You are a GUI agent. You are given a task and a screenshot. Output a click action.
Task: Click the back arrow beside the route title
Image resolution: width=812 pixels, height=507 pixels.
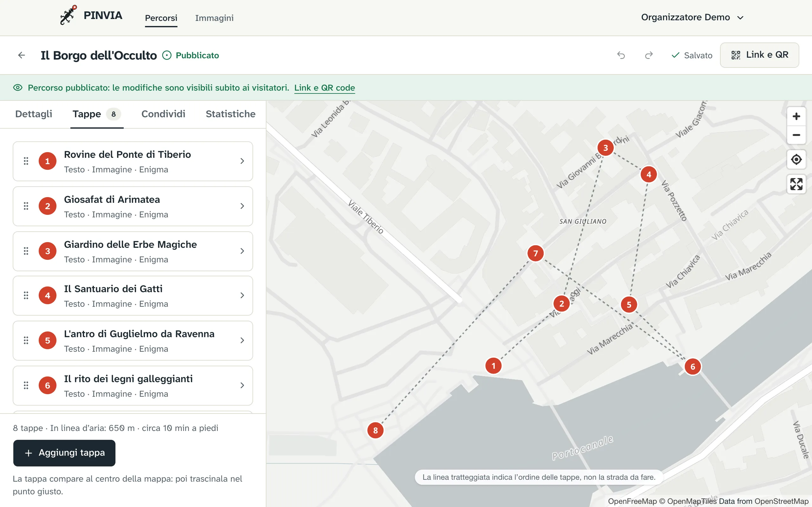(22, 55)
